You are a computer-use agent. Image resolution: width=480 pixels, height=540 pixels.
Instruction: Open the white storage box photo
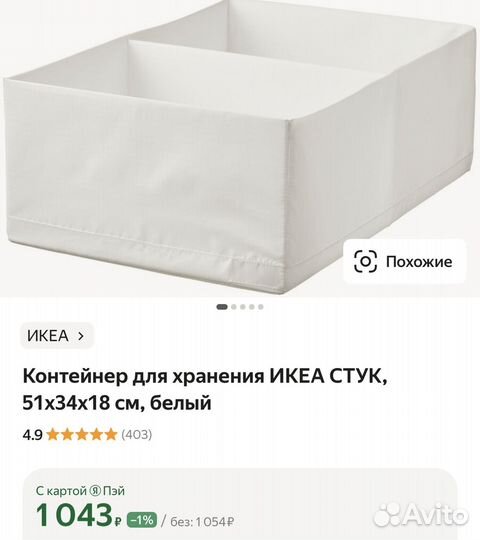(240, 148)
